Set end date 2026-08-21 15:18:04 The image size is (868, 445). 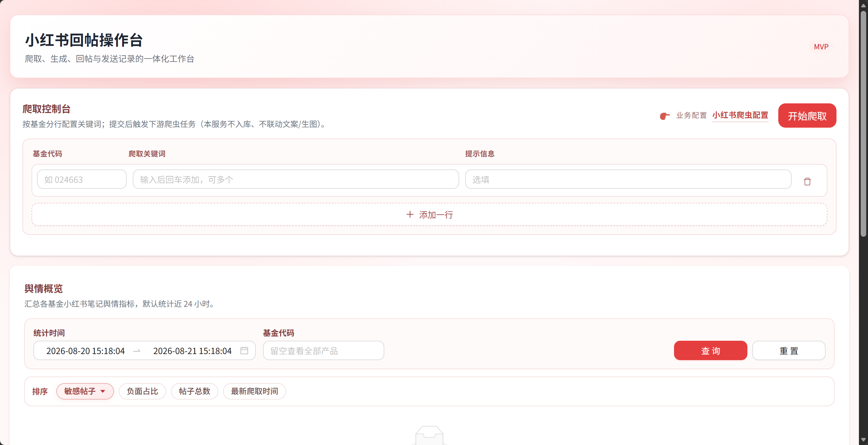click(x=192, y=351)
